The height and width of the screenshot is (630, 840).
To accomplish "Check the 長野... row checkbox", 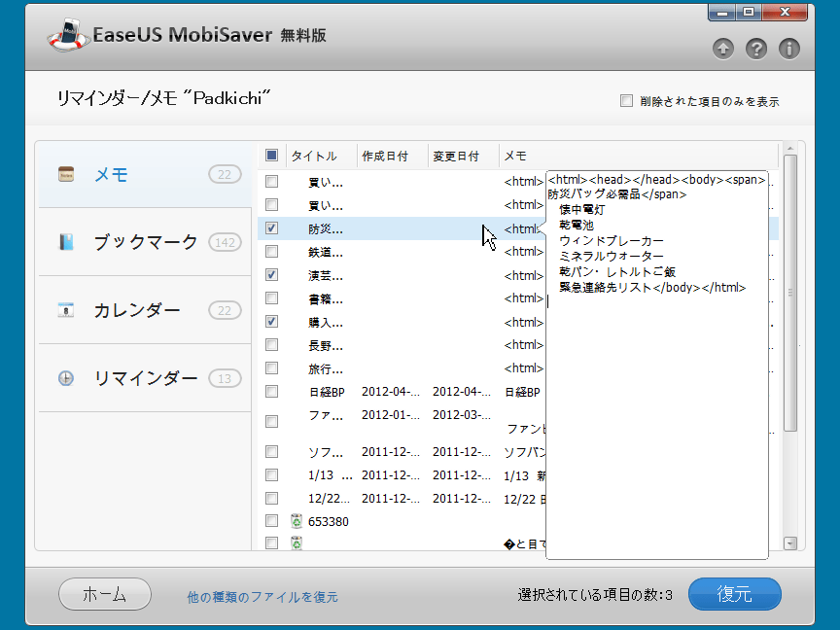I will pos(271,344).
